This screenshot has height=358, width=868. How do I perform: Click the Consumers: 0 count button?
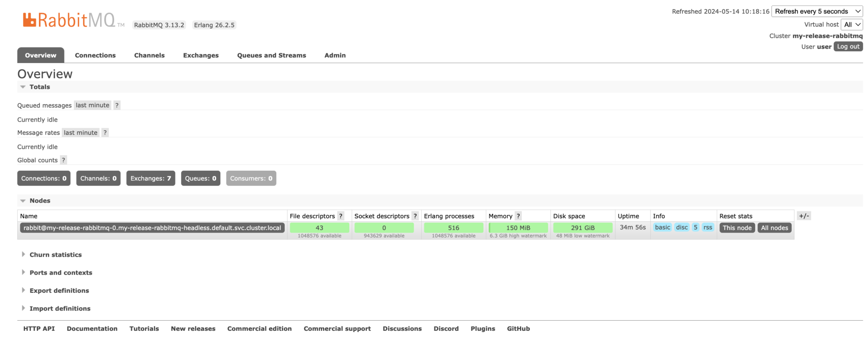tap(251, 178)
